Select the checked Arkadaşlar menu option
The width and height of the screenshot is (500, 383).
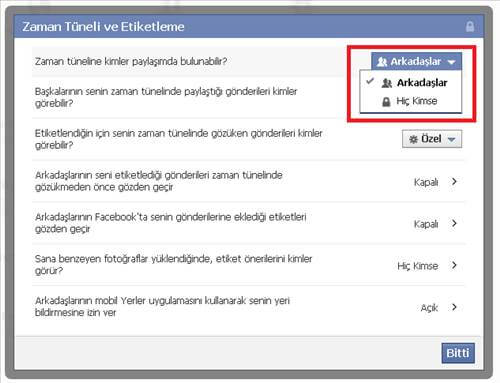pyautogui.click(x=411, y=82)
